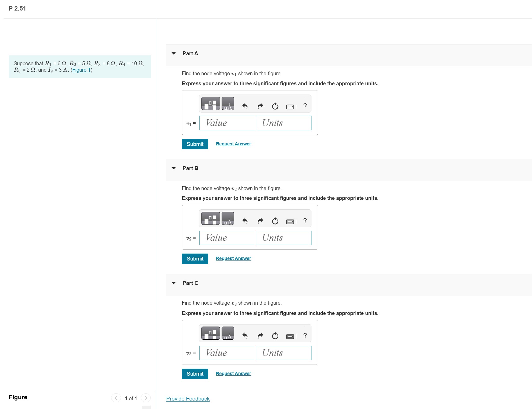This screenshot has height=409, width=532.
Task: Open keyboard shortcuts icon in Part C
Action: (290, 336)
